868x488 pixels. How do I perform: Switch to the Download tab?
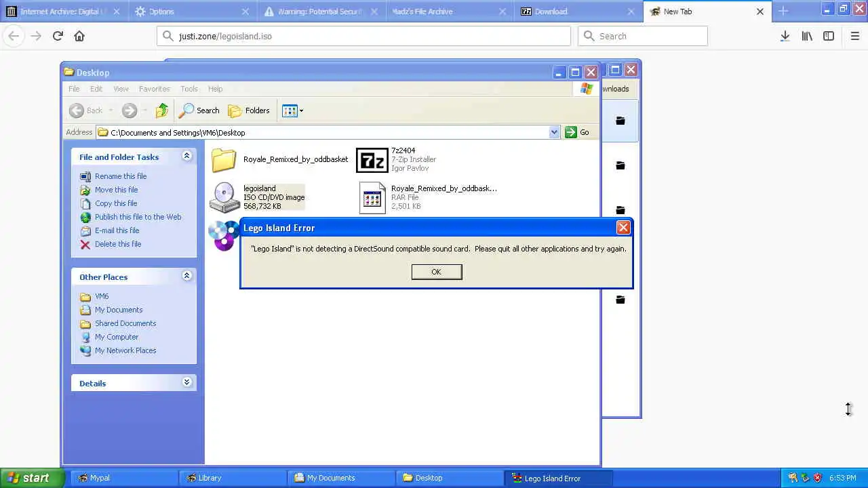[x=578, y=12]
